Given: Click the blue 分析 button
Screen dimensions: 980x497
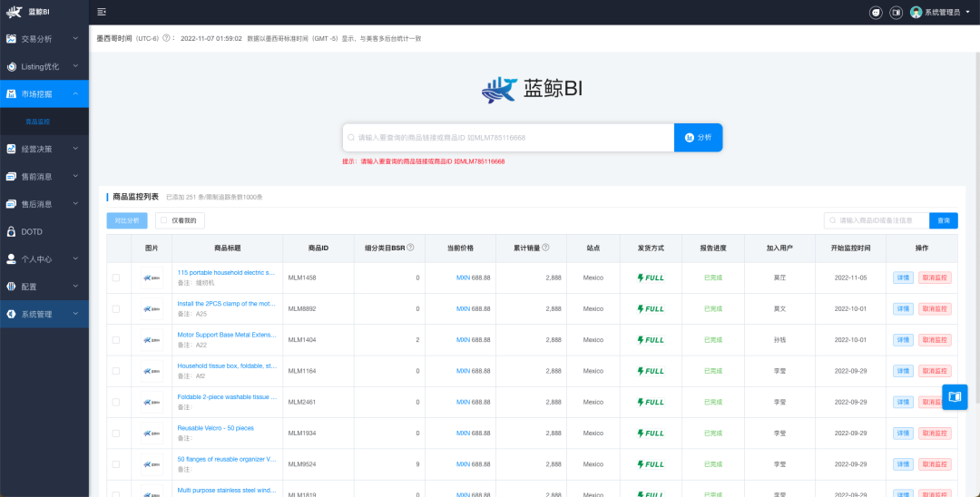Looking at the screenshot, I should [698, 137].
